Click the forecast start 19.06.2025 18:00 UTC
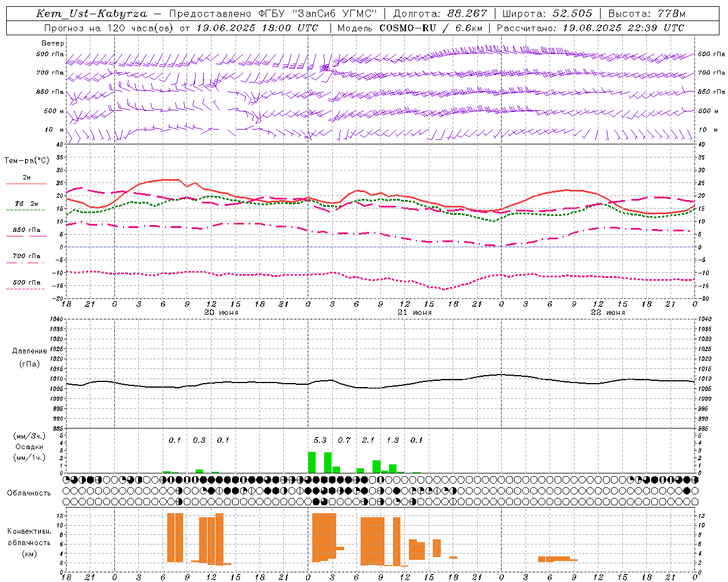The width and height of the screenshot is (728, 582). (257, 28)
